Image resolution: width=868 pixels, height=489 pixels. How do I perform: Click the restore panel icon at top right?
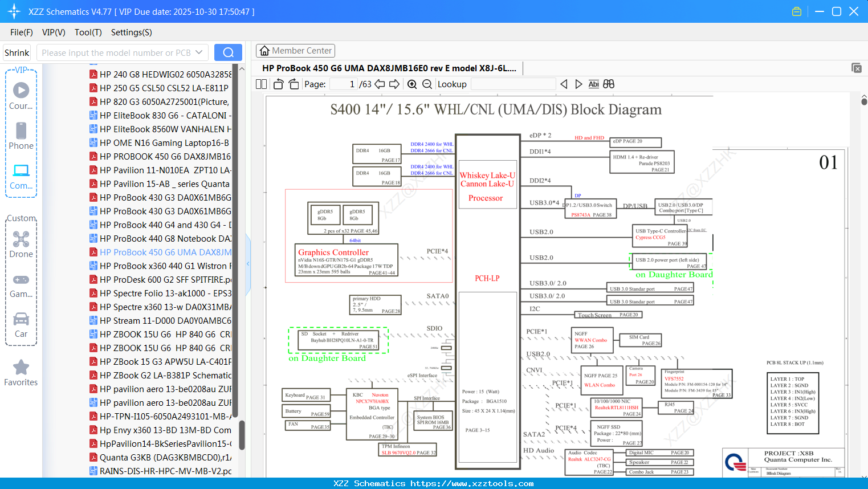pos(857,68)
